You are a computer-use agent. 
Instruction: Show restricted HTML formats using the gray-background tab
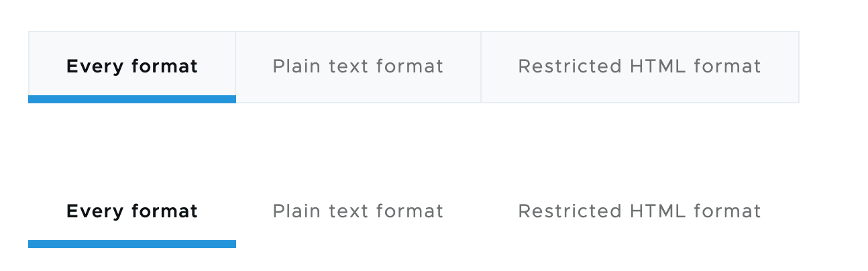point(639,66)
